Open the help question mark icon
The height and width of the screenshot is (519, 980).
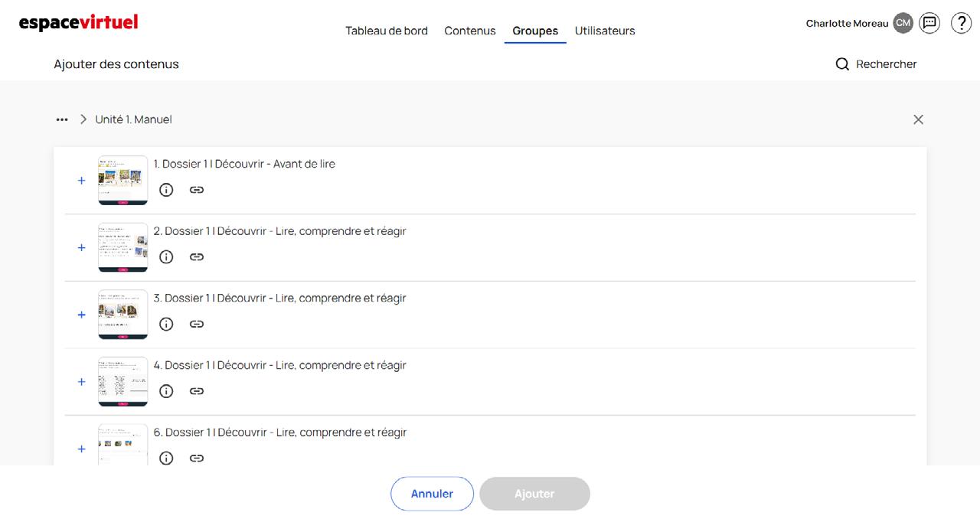(x=961, y=23)
